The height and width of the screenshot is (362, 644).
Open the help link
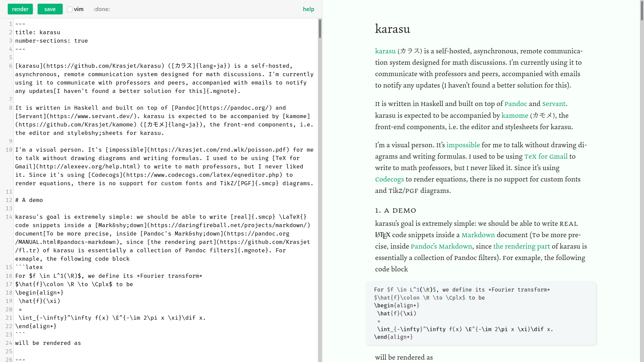(308, 9)
